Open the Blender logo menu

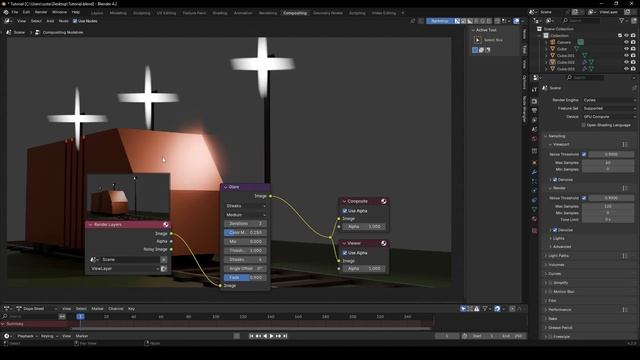(x=6, y=12)
